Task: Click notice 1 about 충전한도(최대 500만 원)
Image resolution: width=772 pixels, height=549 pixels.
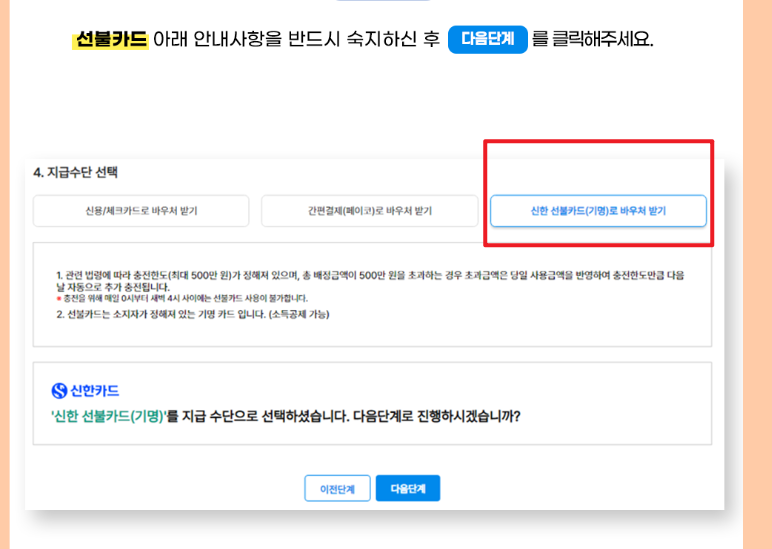Action: [370, 281]
